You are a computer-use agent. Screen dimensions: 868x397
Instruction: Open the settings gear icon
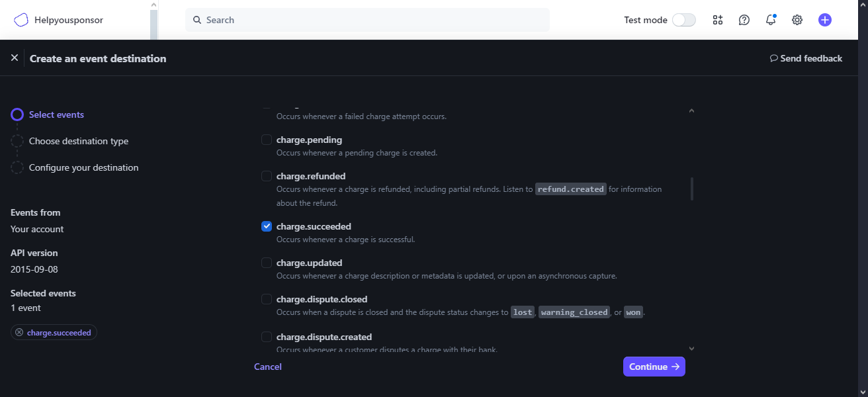click(797, 20)
